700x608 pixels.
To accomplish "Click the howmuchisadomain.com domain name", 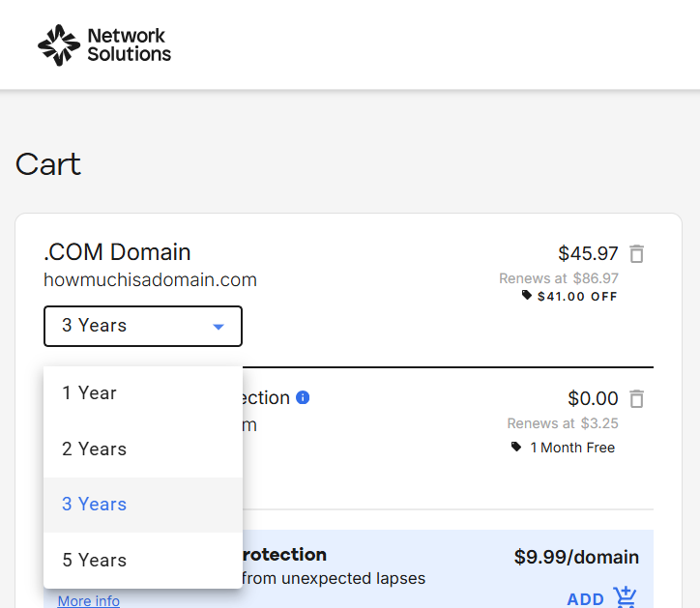I will [150, 280].
